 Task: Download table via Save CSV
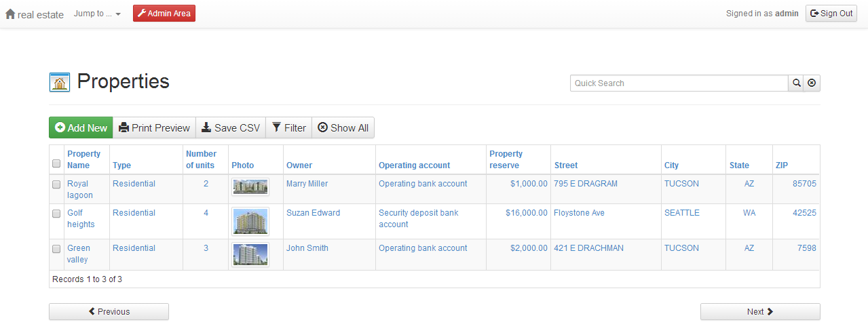click(x=231, y=127)
